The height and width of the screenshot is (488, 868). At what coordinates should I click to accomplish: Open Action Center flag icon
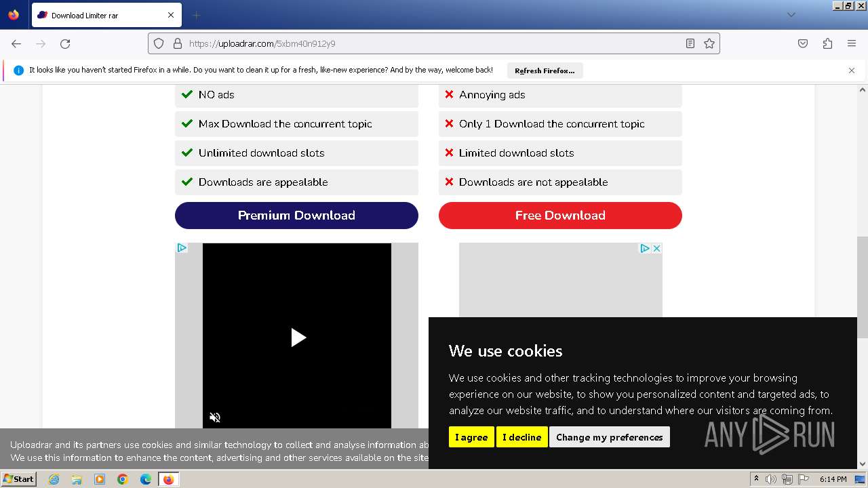(803, 479)
